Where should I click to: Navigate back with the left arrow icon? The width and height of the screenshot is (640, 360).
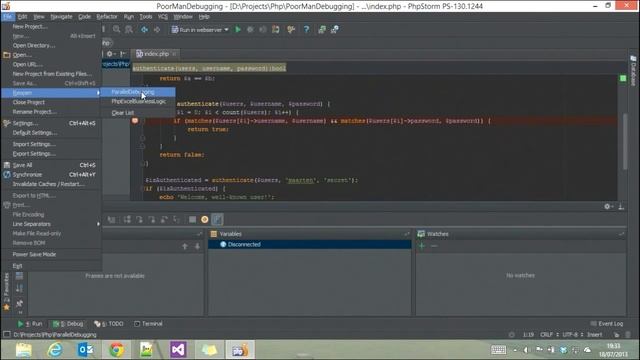click(x=144, y=29)
